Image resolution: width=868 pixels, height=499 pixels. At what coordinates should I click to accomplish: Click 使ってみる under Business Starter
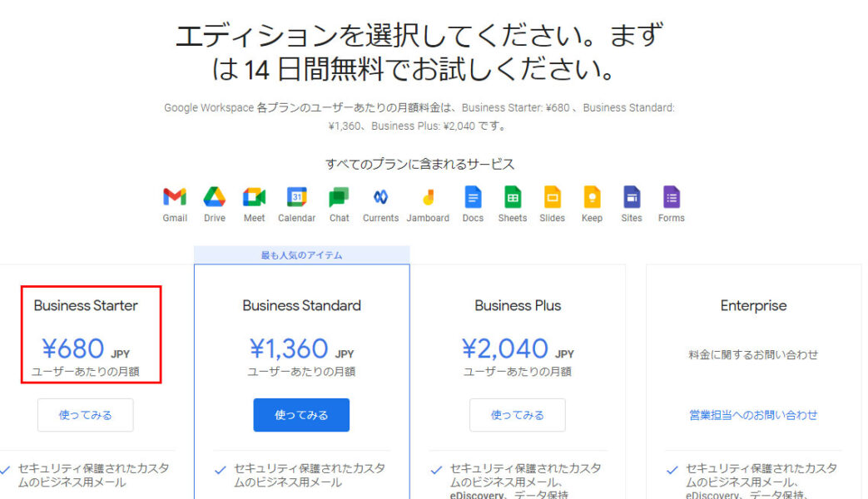pyautogui.click(x=85, y=415)
